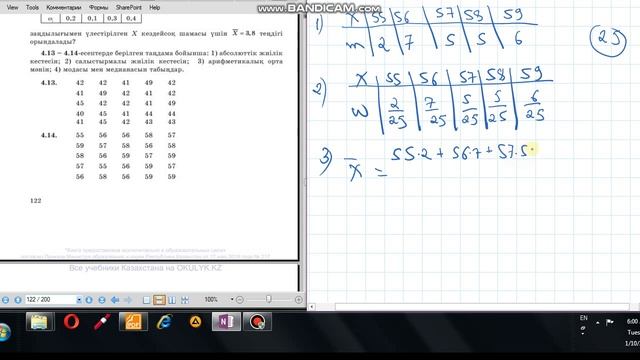Click the EN language indicator
640x360 pixels.
click(x=584, y=318)
